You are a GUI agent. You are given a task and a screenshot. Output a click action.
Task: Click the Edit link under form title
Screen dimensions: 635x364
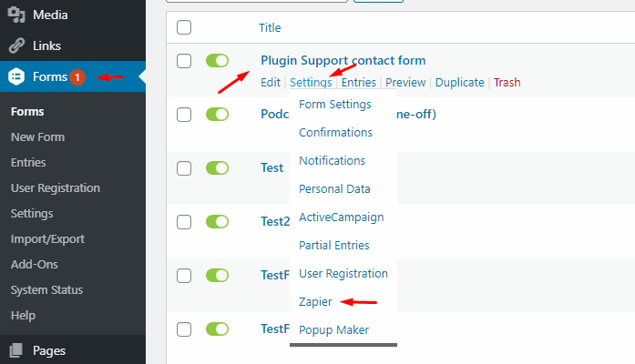click(x=270, y=82)
